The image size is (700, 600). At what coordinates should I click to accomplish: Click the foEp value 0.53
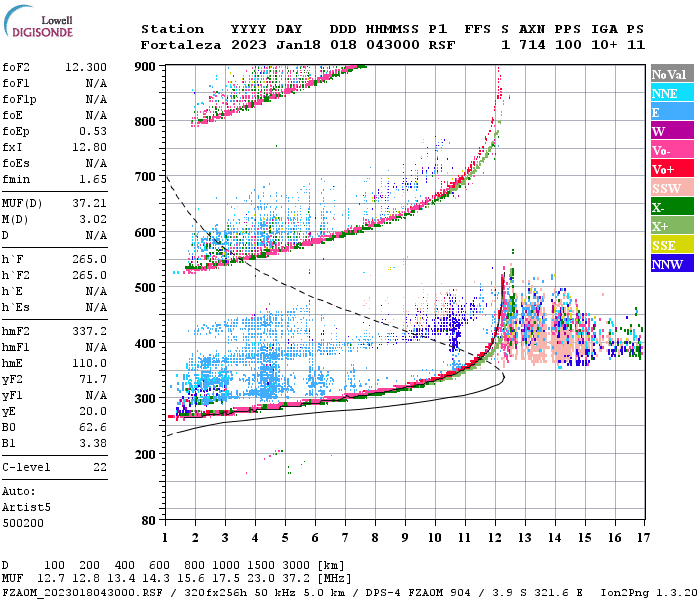(x=93, y=131)
